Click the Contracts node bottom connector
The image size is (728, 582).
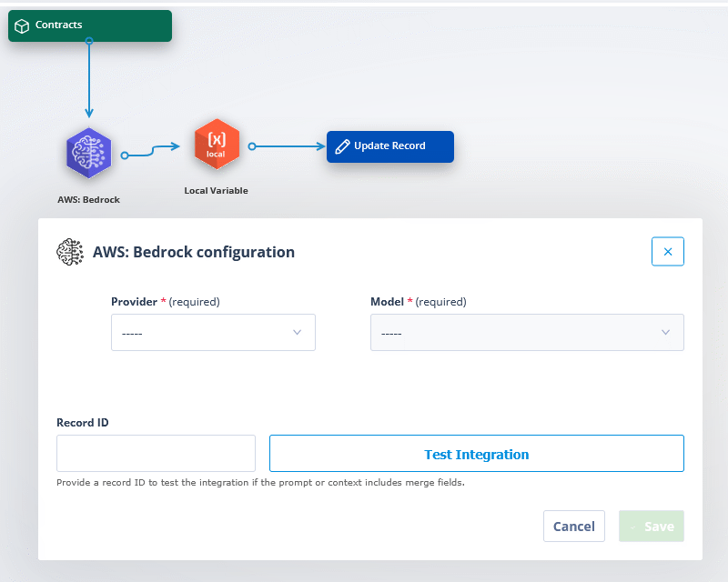tap(89, 41)
